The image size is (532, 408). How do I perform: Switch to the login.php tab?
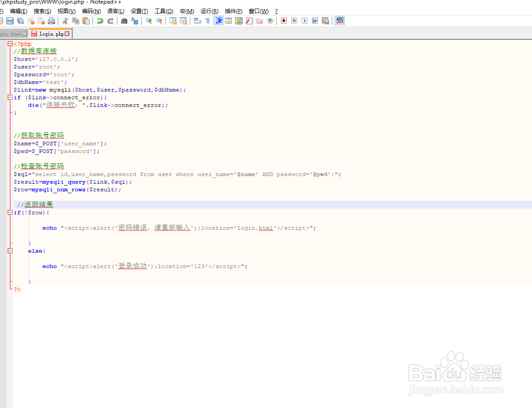[51, 34]
